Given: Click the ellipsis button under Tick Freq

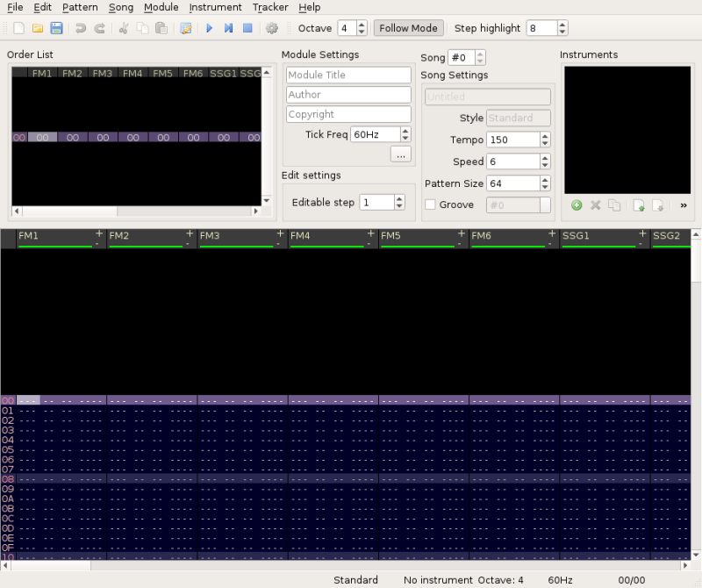Looking at the screenshot, I should 401,154.
